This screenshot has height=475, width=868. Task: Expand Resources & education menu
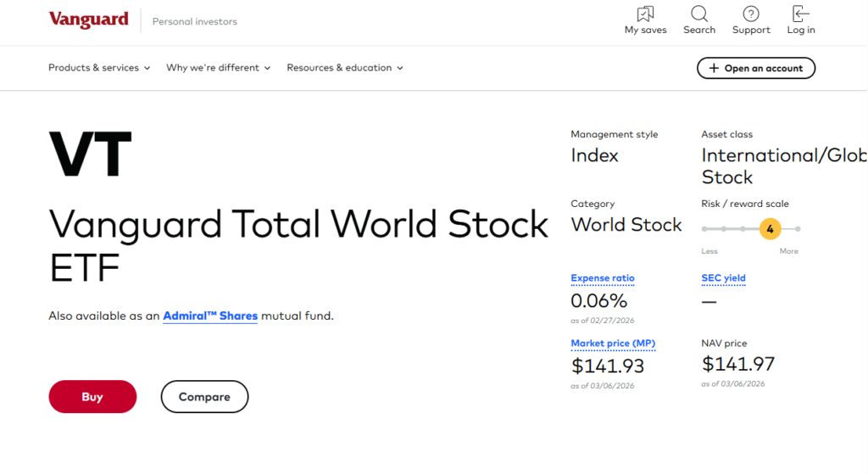coord(345,68)
